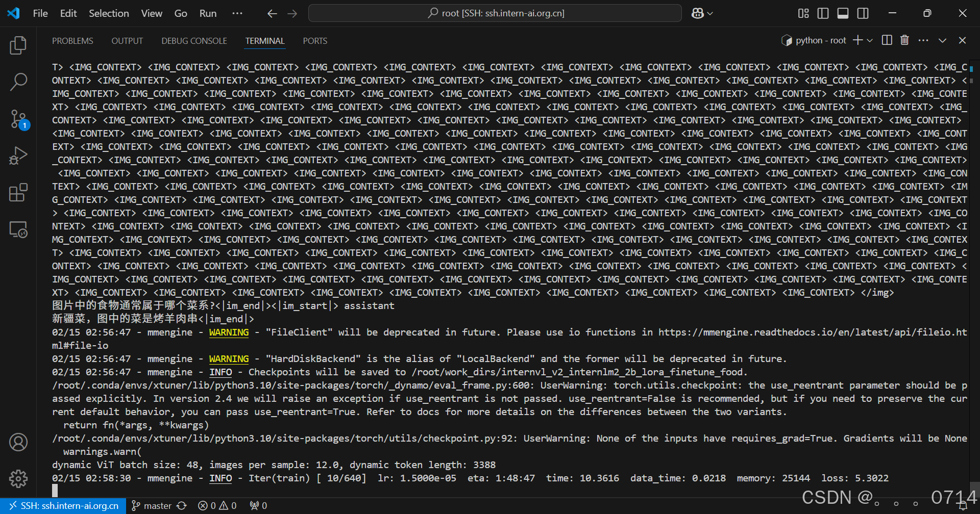Toggle the bottom panel visibility
Screen dimensions: 980x514
tap(843, 13)
